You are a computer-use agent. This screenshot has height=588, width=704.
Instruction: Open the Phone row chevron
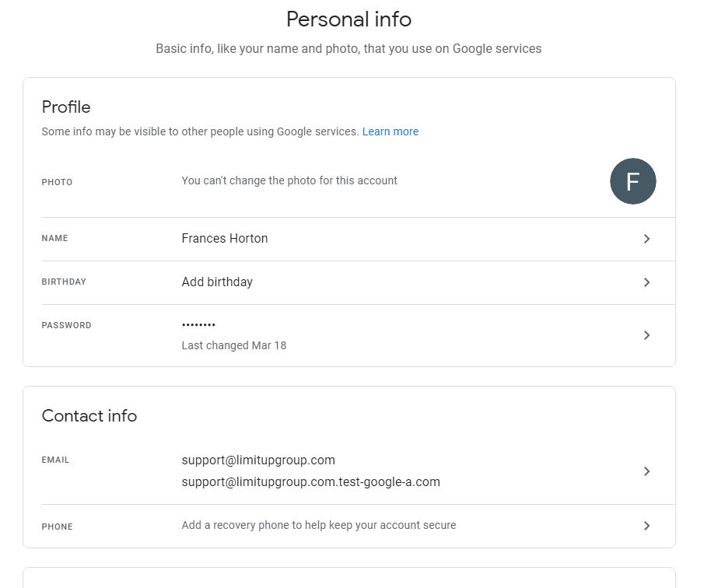pyautogui.click(x=646, y=526)
